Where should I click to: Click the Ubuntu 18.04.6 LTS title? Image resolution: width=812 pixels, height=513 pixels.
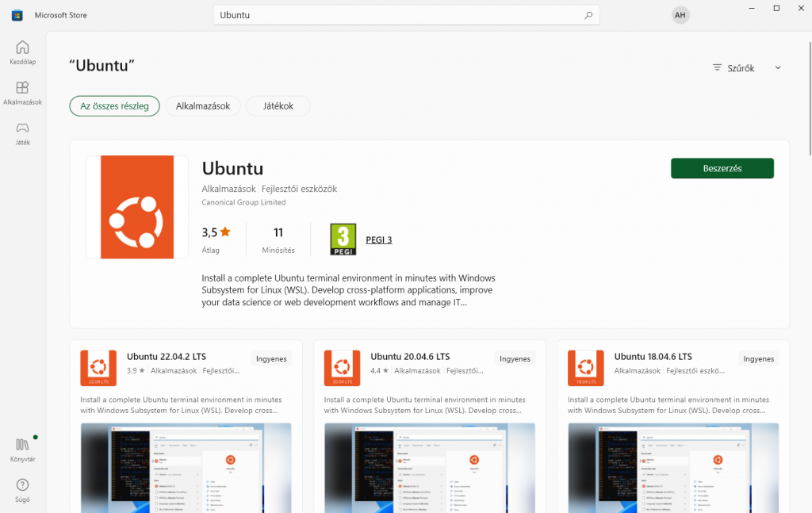click(x=653, y=357)
